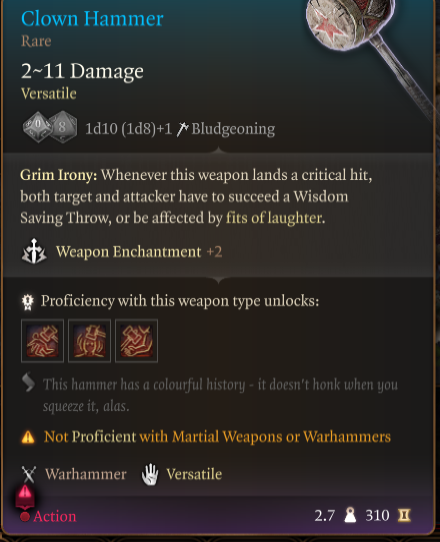
Task: Click the weight icon next to 2.7
Action: pyautogui.click(x=350, y=515)
